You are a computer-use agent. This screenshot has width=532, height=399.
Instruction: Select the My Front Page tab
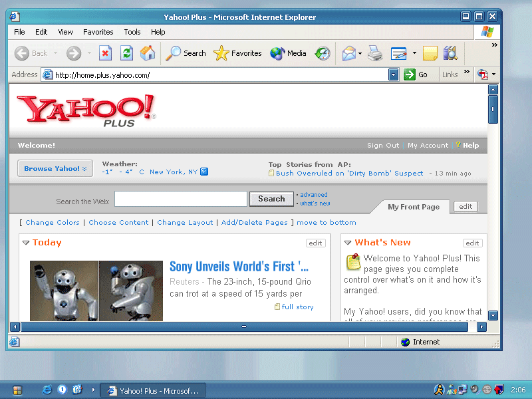coord(414,207)
